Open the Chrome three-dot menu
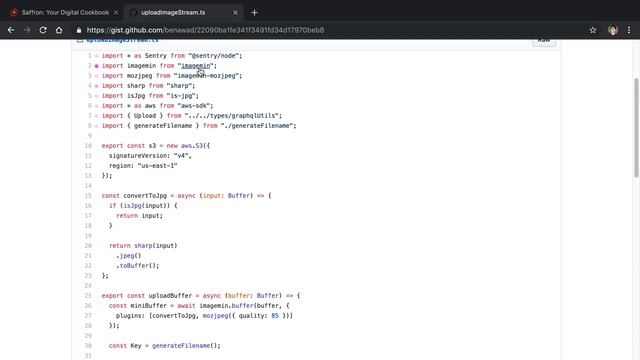The width and height of the screenshot is (640, 360). (629, 30)
